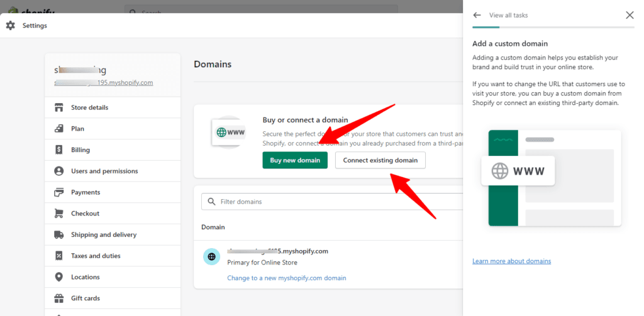The height and width of the screenshot is (316, 644).
Task: Click the Domain column header
Action: click(x=213, y=227)
